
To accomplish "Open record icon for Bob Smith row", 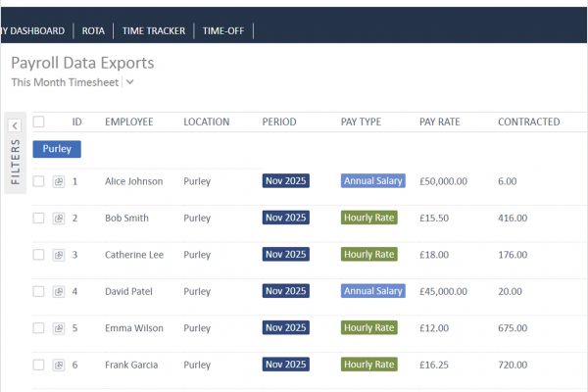I will 59,218.
